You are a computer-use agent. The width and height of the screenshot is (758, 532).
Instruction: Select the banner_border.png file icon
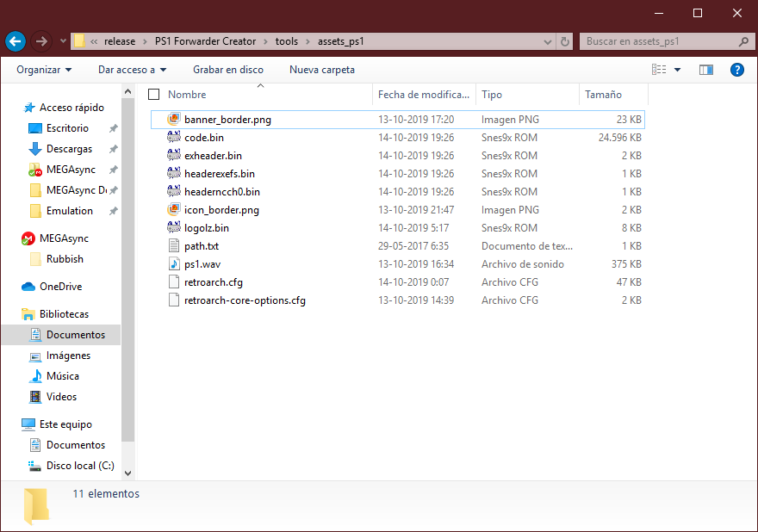tap(174, 119)
